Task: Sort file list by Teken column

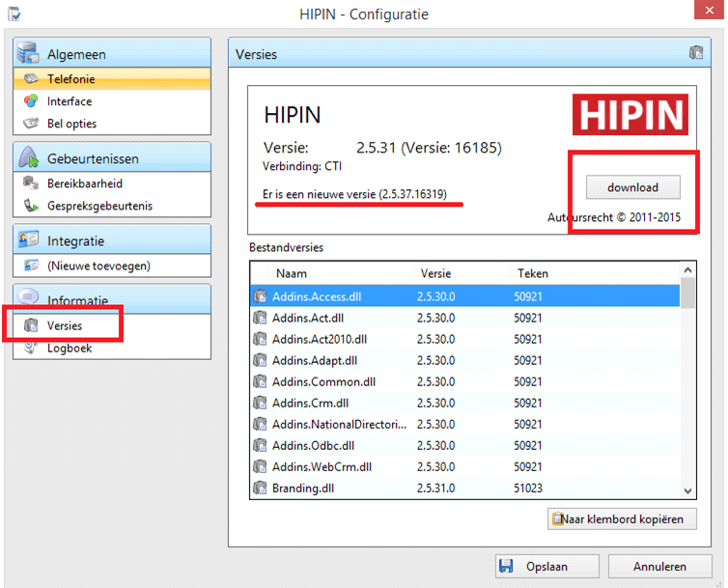Action: coord(595,273)
